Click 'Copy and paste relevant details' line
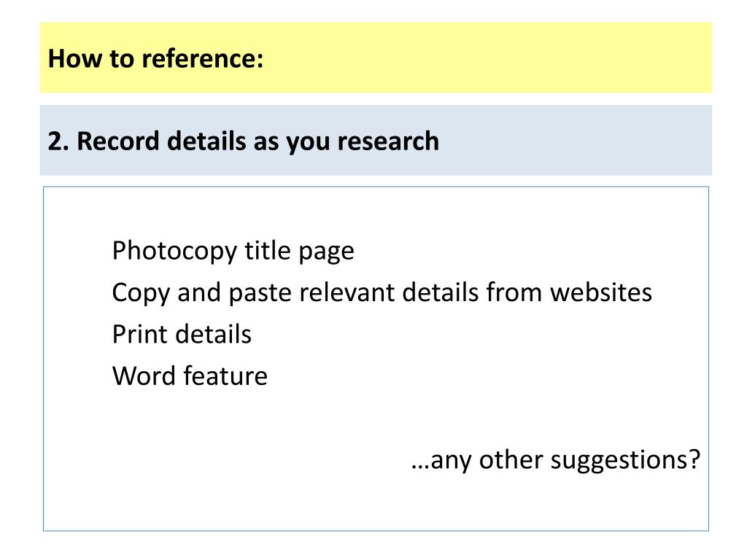747x560 pixels. pyautogui.click(x=382, y=292)
